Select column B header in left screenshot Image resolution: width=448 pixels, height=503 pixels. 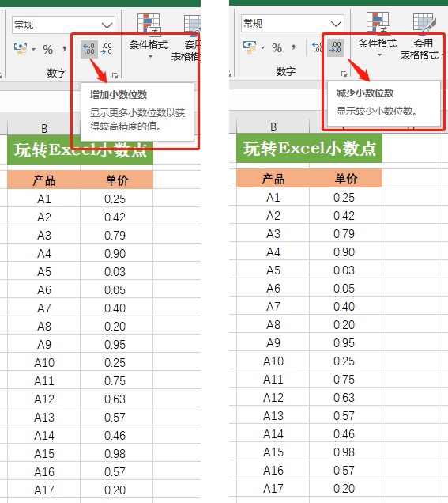(44, 129)
